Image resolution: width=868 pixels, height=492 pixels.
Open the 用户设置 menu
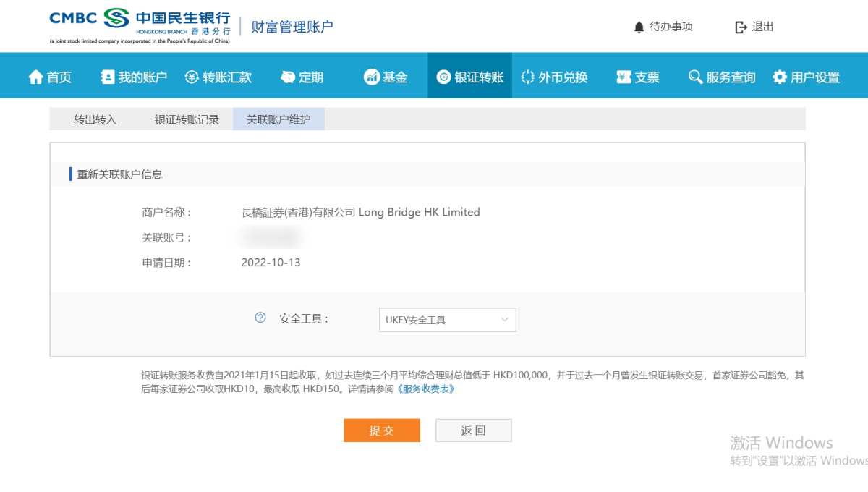coord(806,77)
